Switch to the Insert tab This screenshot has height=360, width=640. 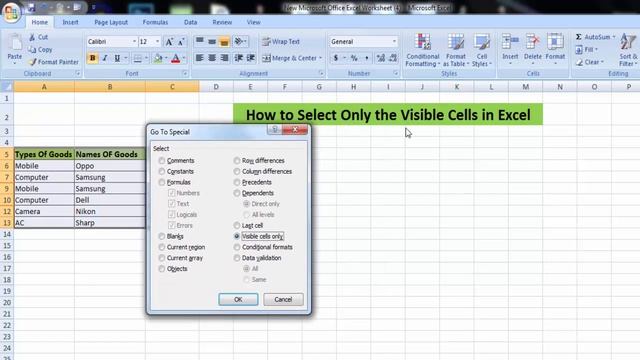click(70, 22)
